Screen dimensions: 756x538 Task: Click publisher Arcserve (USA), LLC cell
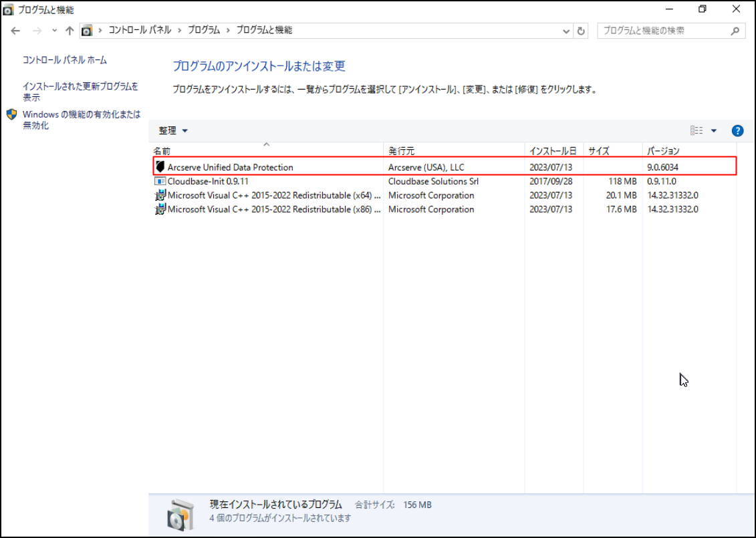coord(426,167)
